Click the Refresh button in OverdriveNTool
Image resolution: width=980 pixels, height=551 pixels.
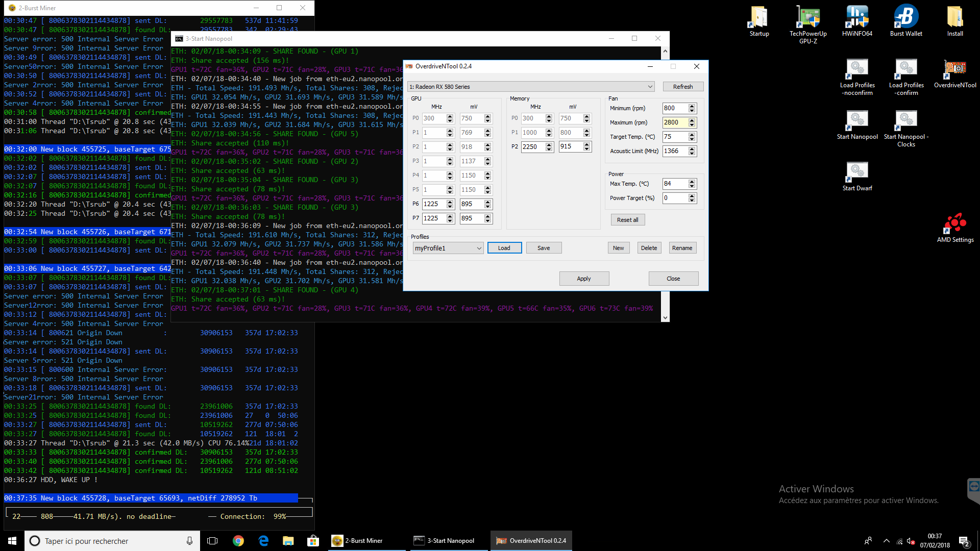(683, 87)
